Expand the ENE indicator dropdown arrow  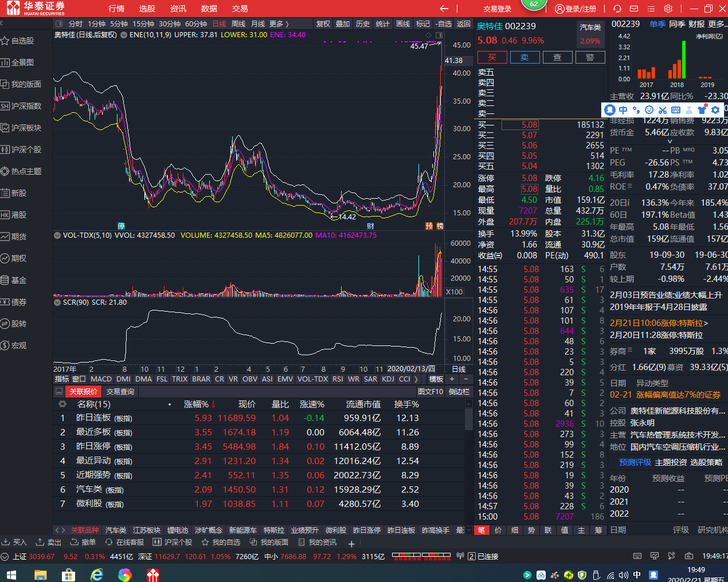pos(124,35)
